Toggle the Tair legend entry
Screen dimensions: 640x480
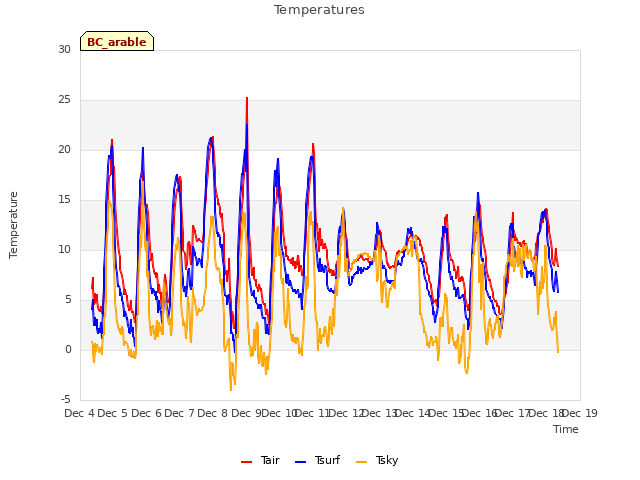coord(260,460)
